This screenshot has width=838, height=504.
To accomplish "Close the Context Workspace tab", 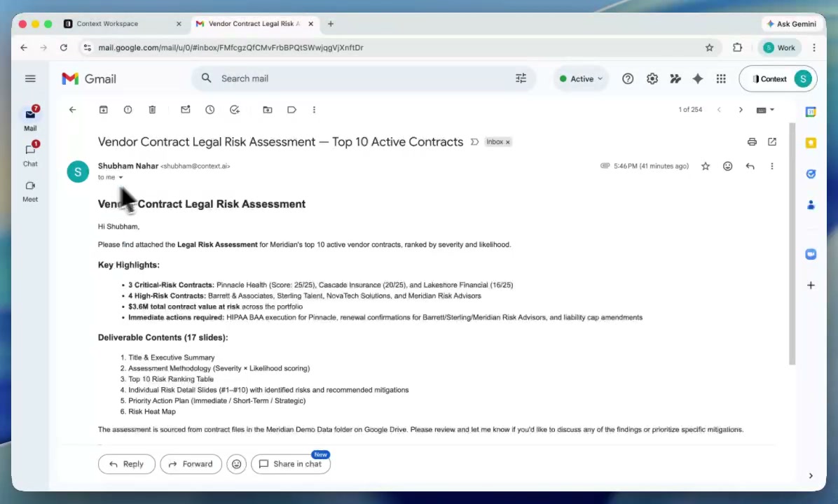I will point(179,24).
